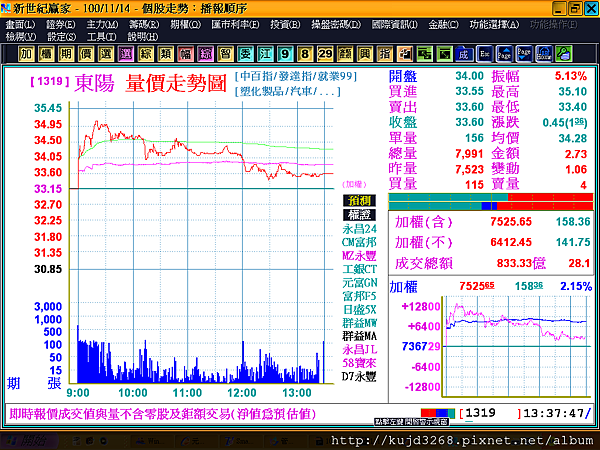This screenshot has width=600, height=450.
Task: Select warrant 富邦F5 in the list
Action: click(x=359, y=296)
